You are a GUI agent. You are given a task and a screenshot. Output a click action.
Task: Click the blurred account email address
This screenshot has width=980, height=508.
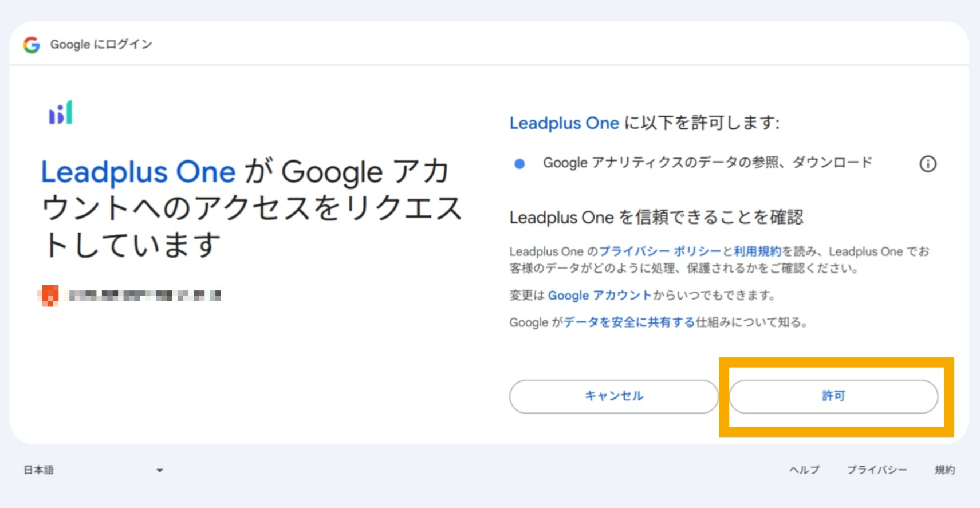tap(144, 296)
